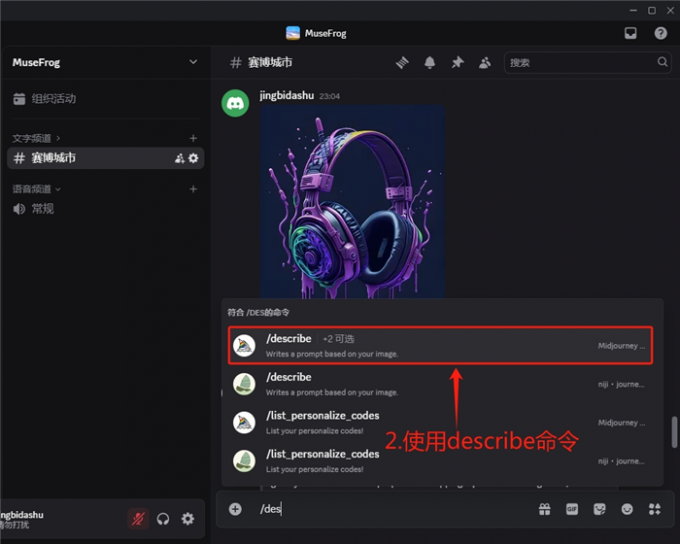Click the MuseFrog server icon in title
Screen dimensions: 680x544
pos(293,33)
